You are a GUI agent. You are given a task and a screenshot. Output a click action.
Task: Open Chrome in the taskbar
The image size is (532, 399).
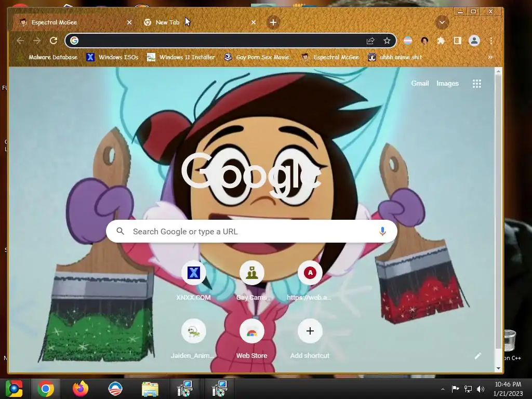coord(46,389)
